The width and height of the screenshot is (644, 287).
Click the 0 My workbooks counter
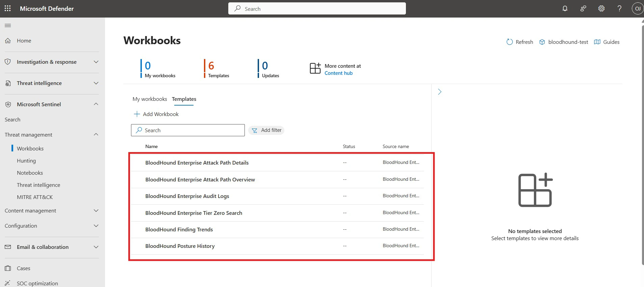pos(158,68)
